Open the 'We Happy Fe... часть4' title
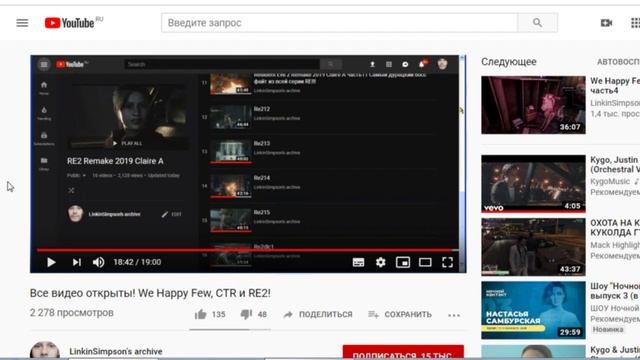 coord(615,86)
